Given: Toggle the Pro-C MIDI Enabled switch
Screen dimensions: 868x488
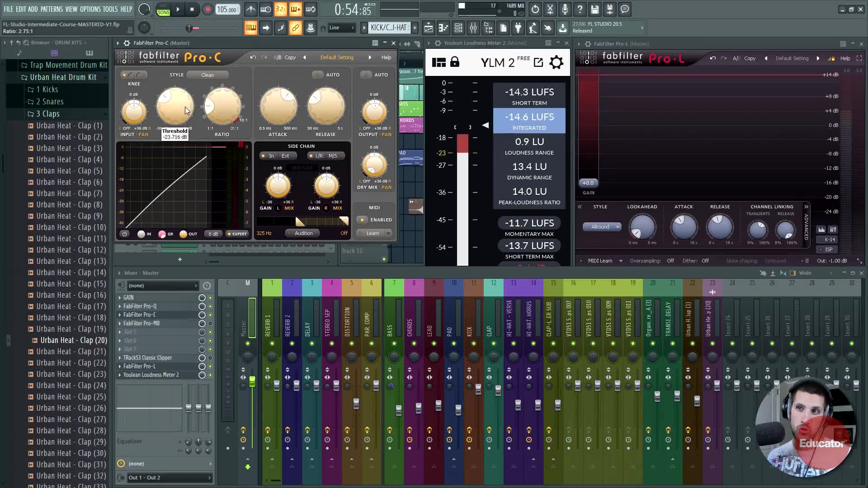Looking at the screenshot, I should pos(362,220).
